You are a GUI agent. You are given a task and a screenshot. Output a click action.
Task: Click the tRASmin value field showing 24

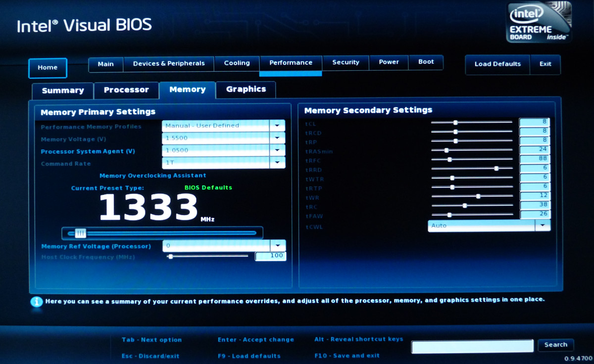[534, 149]
